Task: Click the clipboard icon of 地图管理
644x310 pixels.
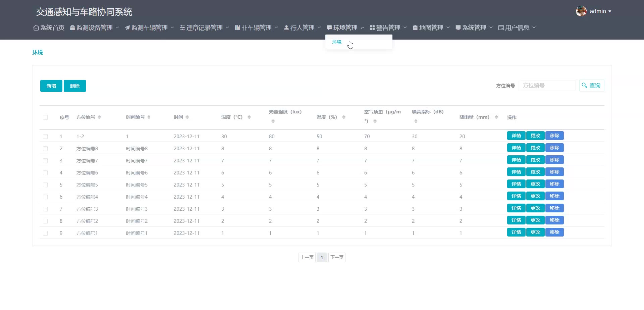Action: coord(415,28)
